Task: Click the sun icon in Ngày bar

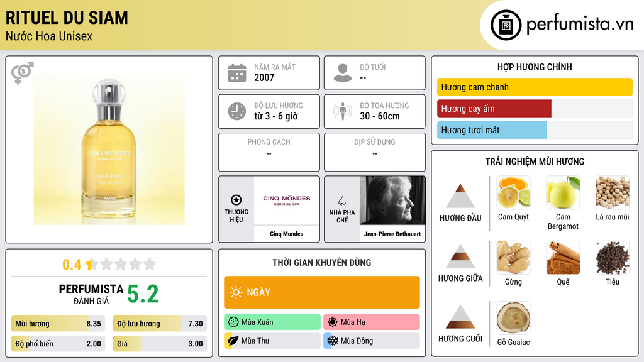Action: pos(236,292)
